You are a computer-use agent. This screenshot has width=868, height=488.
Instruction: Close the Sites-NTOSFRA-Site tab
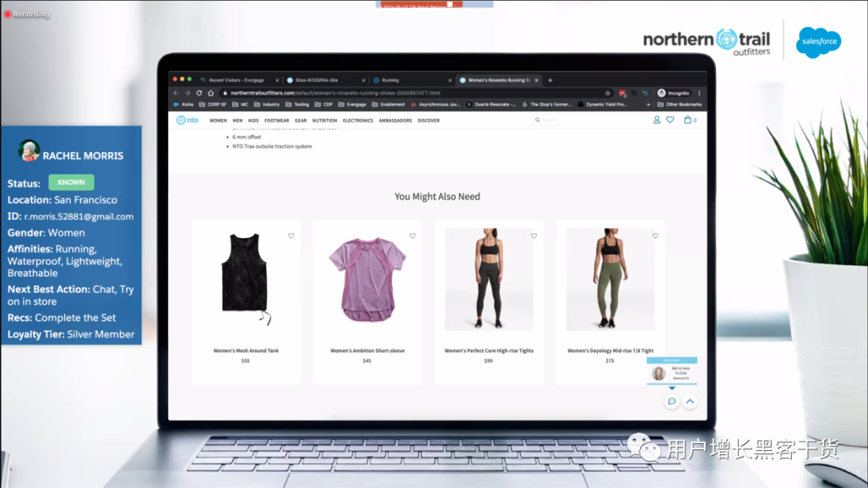click(x=364, y=80)
